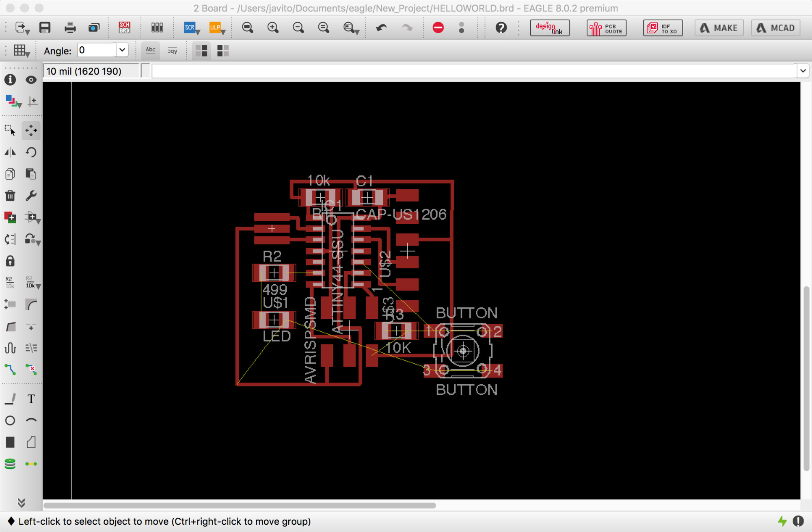812x532 pixels.
Task: Select the Add part tool
Action: point(10,217)
